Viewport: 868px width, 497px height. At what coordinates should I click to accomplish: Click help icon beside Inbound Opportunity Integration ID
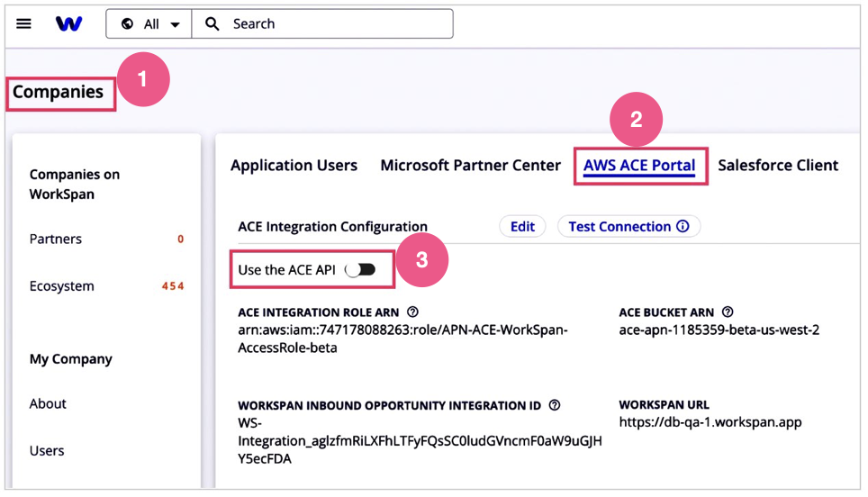[554, 405]
